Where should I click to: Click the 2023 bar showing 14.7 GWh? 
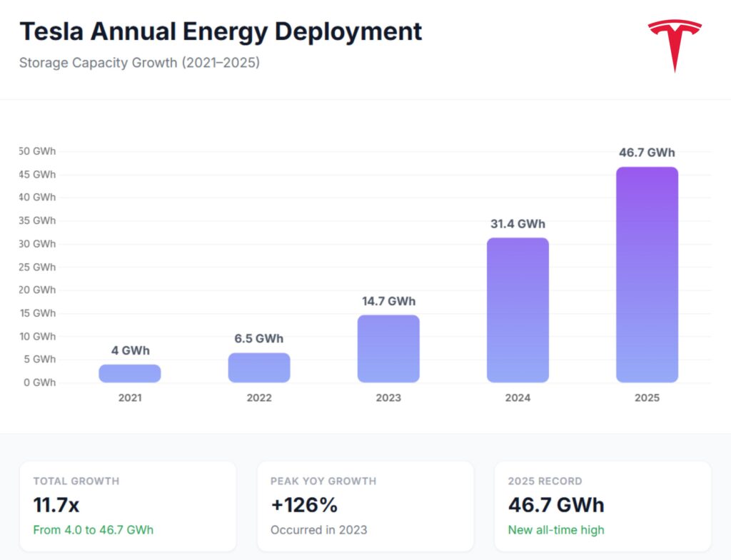click(388, 349)
